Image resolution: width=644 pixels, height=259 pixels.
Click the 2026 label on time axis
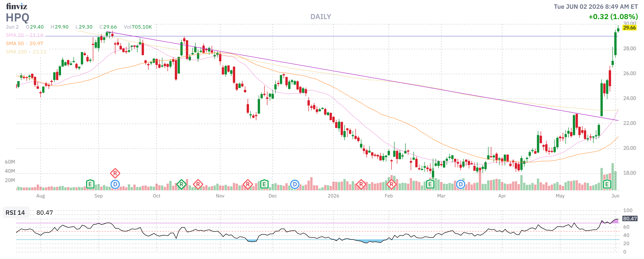point(334,196)
